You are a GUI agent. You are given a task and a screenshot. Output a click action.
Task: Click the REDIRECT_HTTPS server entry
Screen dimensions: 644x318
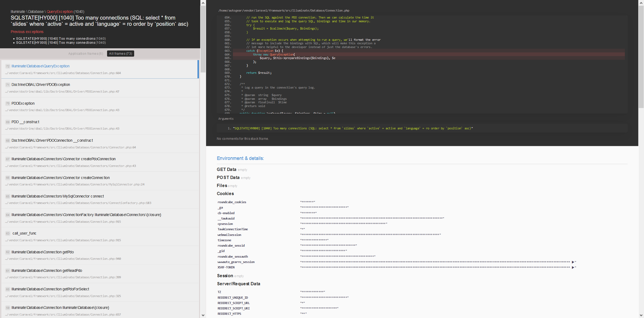tap(229, 314)
